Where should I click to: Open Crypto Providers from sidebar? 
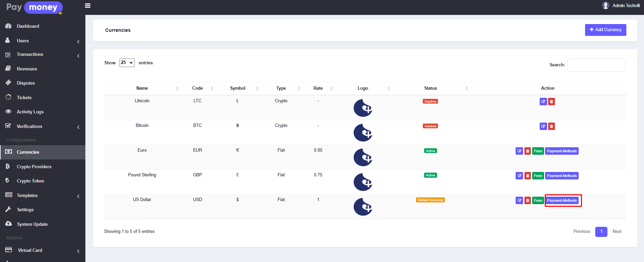[34, 167]
